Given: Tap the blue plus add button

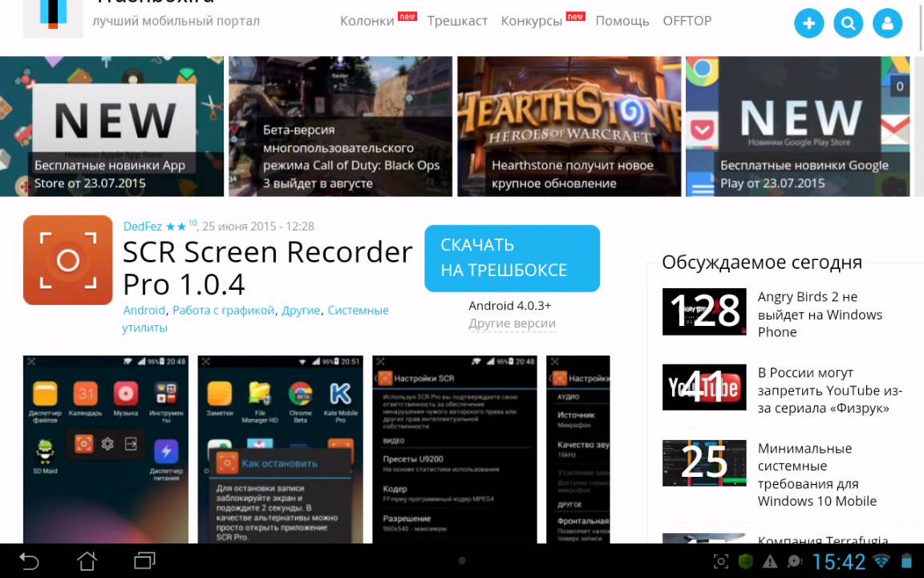Looking at the screenshot, I should click(809, 23).
